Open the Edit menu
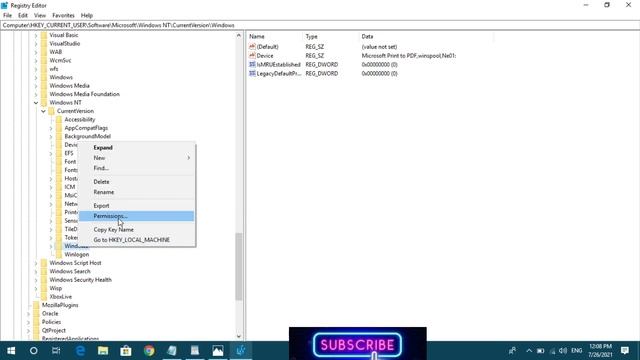The height and width of the screenshot is (360, 640). point(23,15)
